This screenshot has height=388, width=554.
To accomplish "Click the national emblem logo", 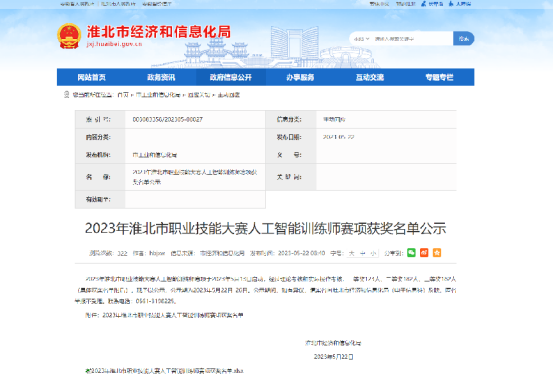I will 69,36.
